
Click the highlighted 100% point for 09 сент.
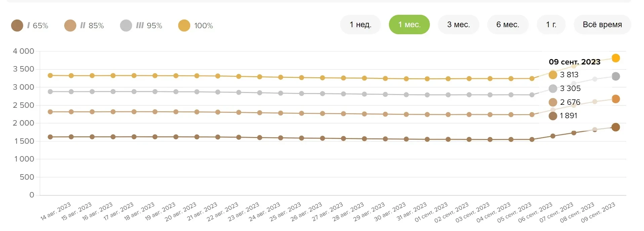point(615,58)
